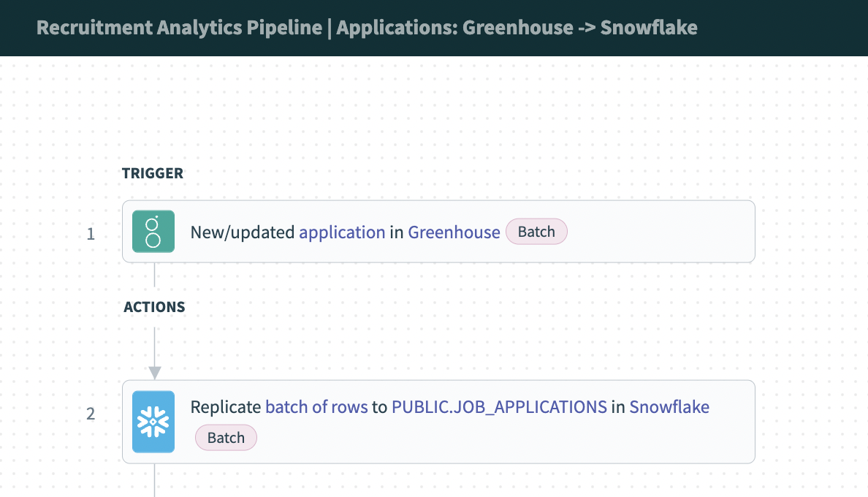Click step number 1 beside the trigger
This screenshot has width=868, height=497.
point(91,234)
